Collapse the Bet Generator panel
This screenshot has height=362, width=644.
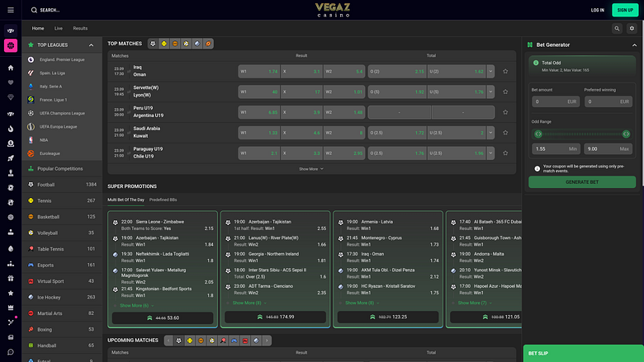pyautogui.click(x=634, y=45)
